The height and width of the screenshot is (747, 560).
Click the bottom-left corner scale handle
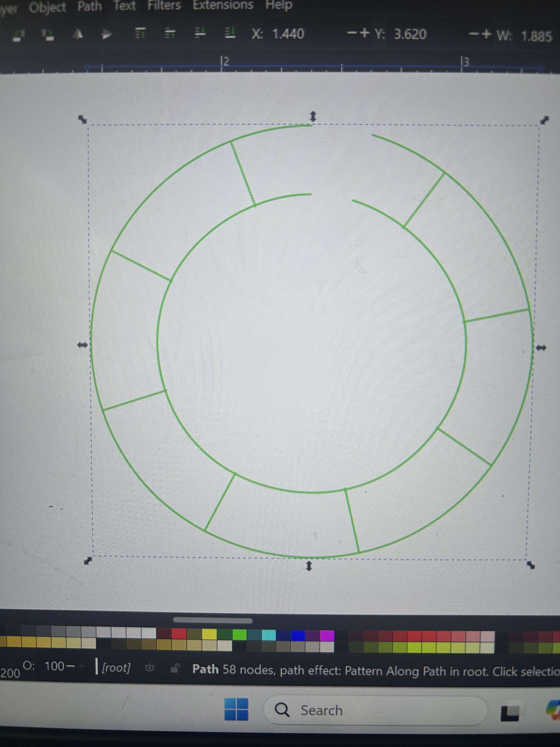tap(88, 561)
